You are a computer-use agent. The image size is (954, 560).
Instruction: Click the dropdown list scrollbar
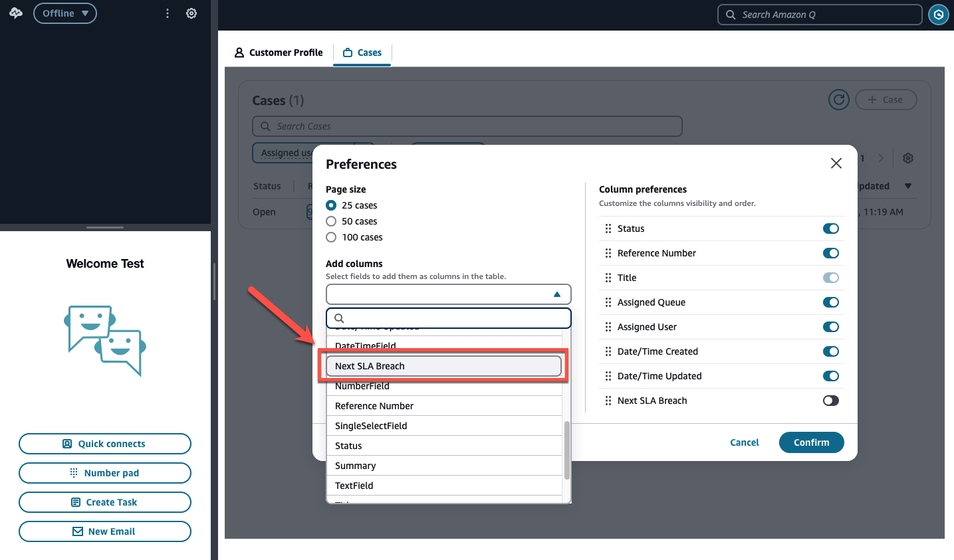(x=566, y=450)
